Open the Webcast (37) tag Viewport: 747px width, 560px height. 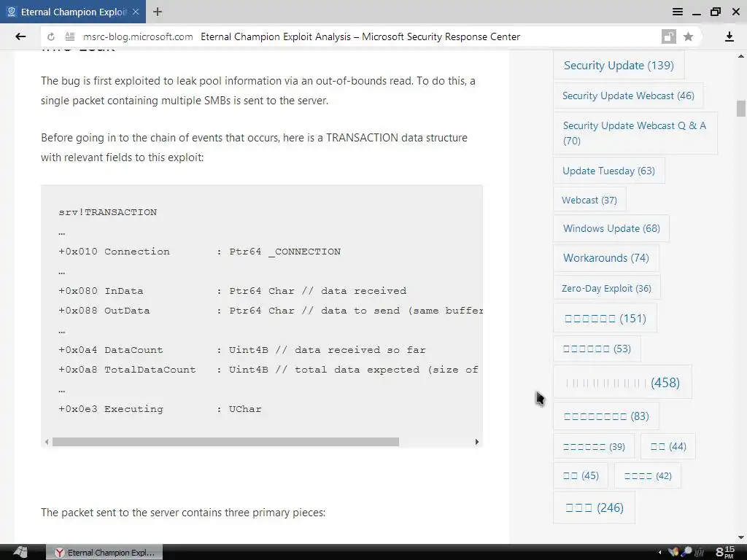point(589,200)
